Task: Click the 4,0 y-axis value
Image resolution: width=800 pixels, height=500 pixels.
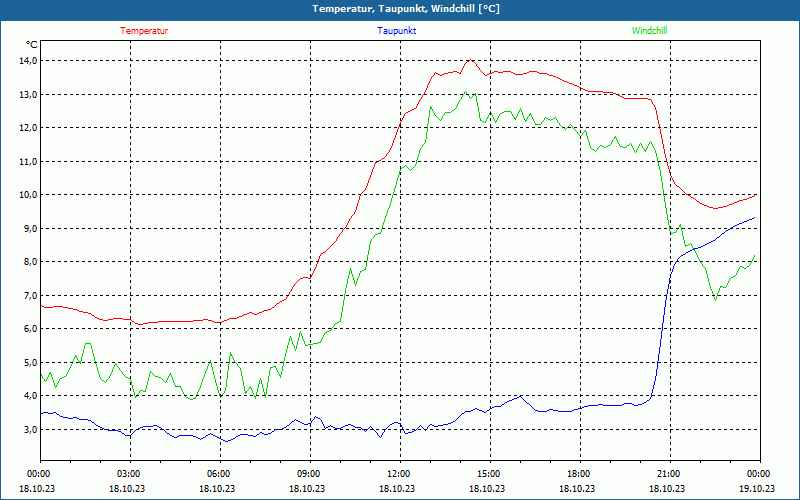Action: (30, 395)
